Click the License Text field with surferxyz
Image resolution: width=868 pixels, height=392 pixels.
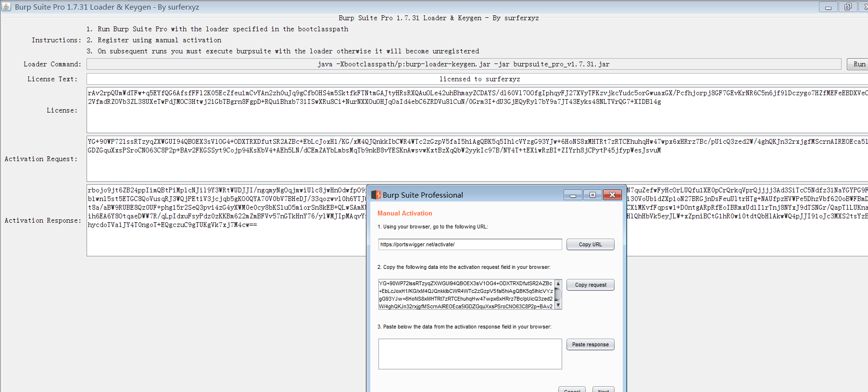pyautogui.click(x=477, y=79)
